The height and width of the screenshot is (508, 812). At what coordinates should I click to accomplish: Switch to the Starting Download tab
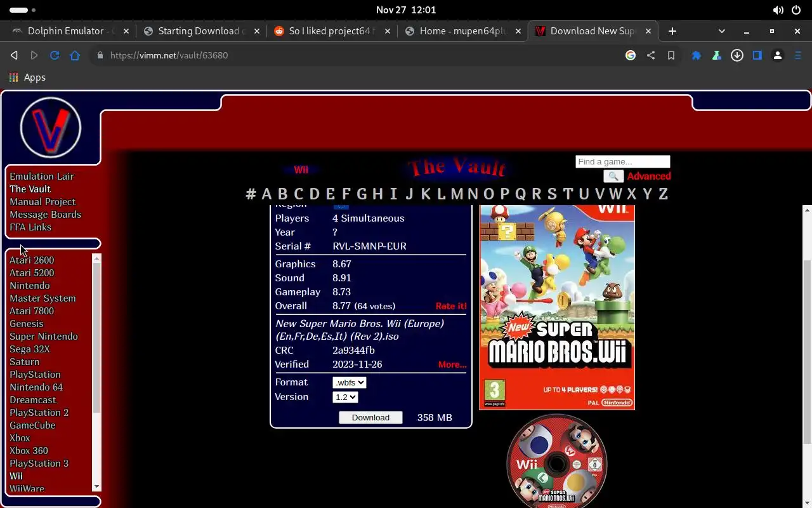click(200, 31)
